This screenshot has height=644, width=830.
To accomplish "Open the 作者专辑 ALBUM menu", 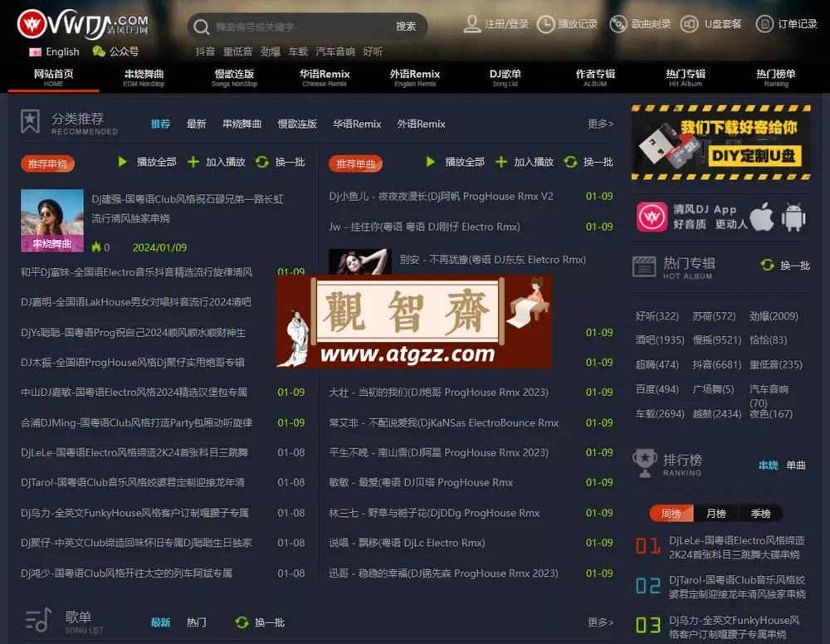I will click(x=595, y=78).
